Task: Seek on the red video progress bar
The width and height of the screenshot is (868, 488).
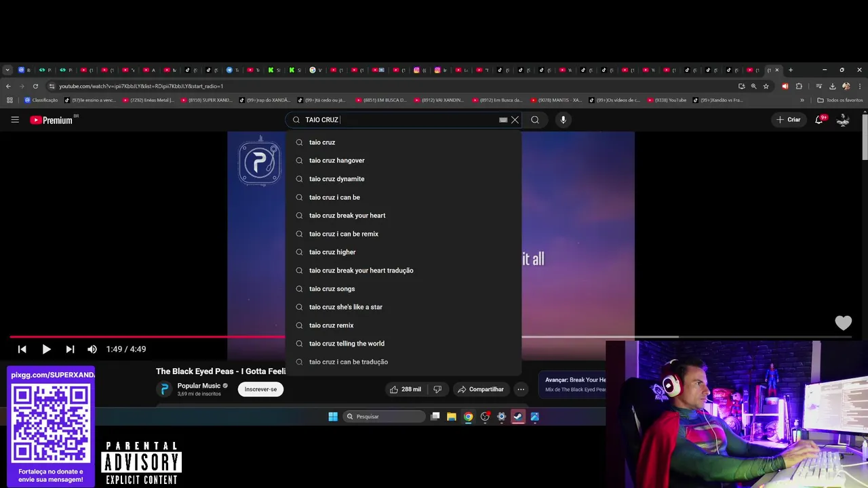Action: click(148, 336)
